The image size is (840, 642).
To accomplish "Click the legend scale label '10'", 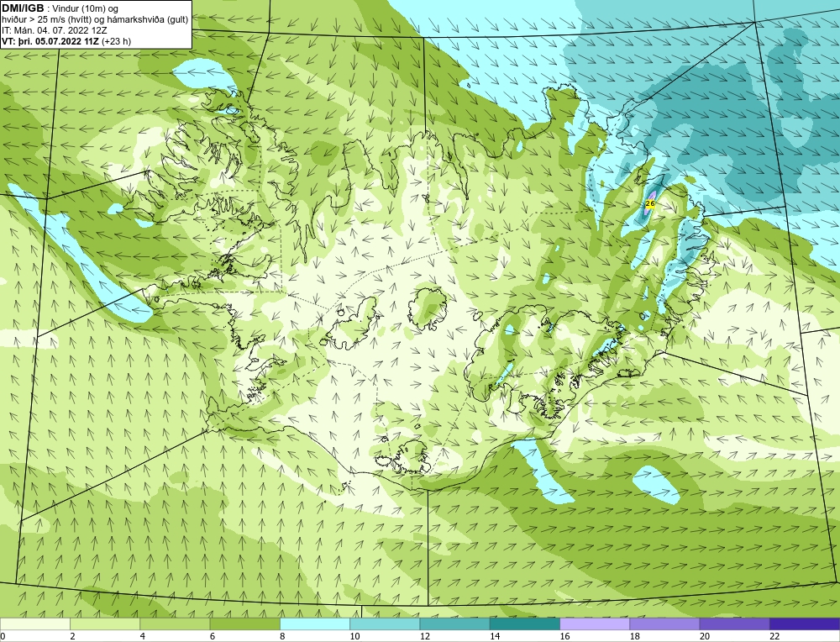I will tap(354, 636).
